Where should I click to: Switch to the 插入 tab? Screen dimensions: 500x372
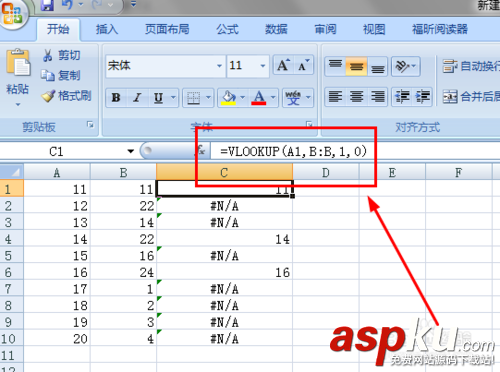[x=107, y=29]
